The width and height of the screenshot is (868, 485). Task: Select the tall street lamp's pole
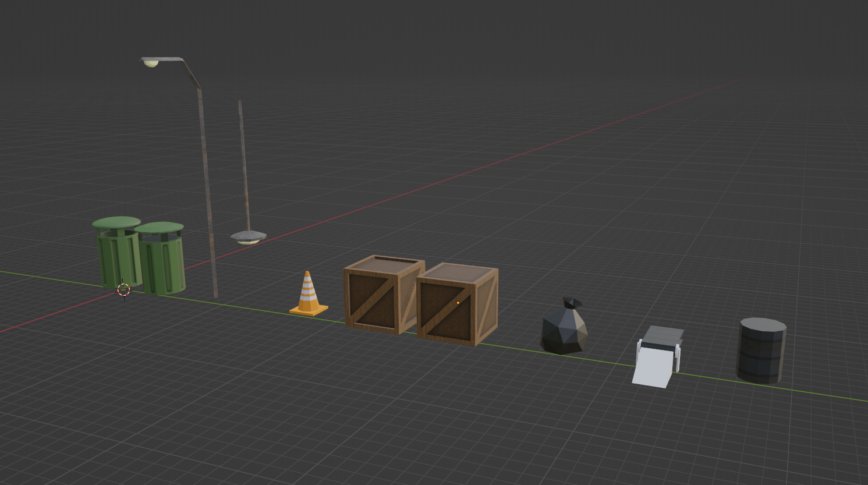tap(207, 192)
